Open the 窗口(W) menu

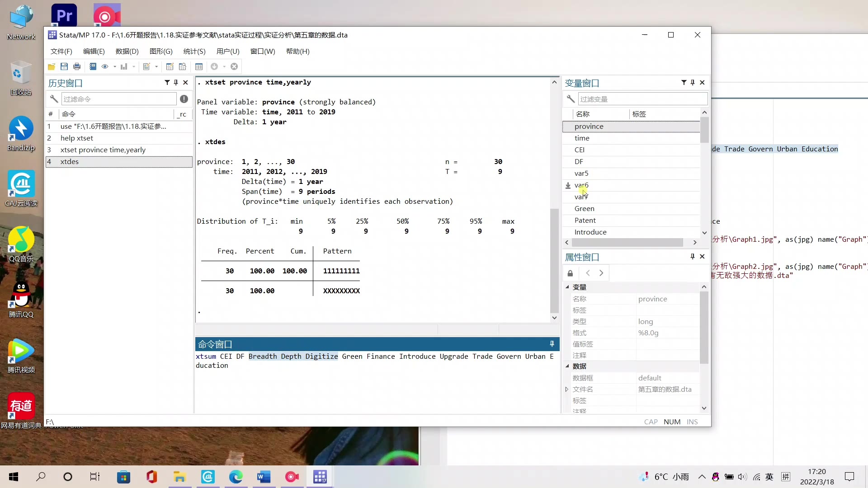(x=263, y=51)
